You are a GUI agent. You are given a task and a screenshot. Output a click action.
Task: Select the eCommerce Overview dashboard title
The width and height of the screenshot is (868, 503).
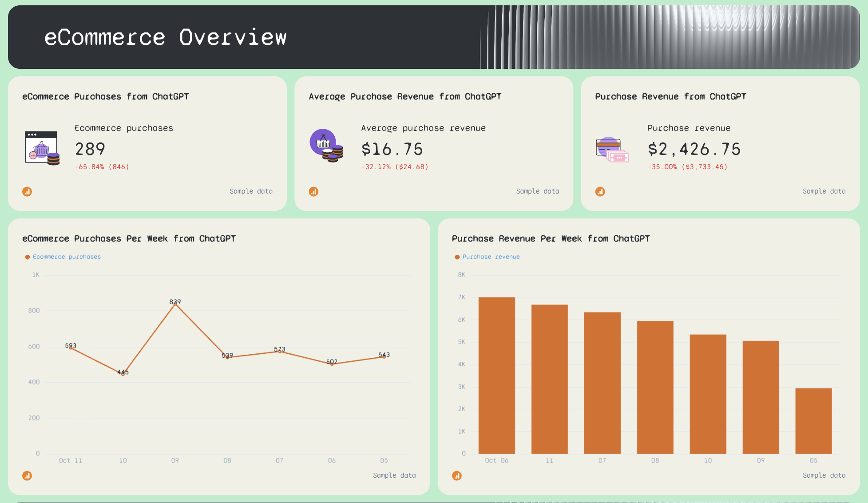click(165, 37)
